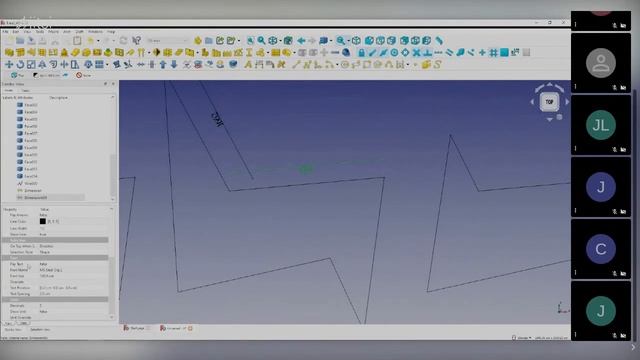Select Dimension001 in the model tree
This screenshot has height=360, width=640.
coord(36,198)
